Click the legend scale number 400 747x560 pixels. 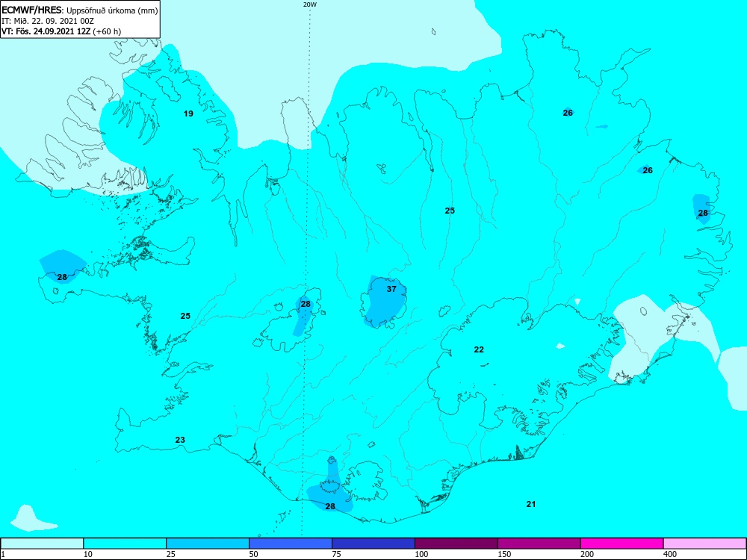(x=670, y=554)
